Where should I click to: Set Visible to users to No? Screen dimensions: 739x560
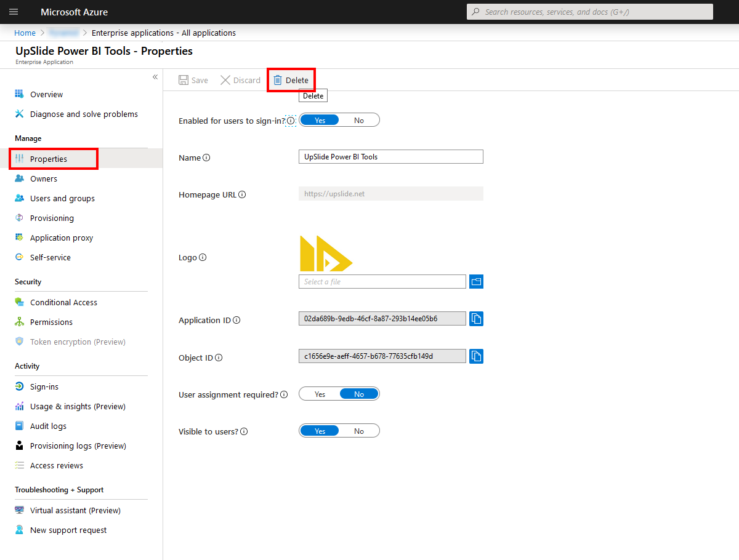coord(359,431)
